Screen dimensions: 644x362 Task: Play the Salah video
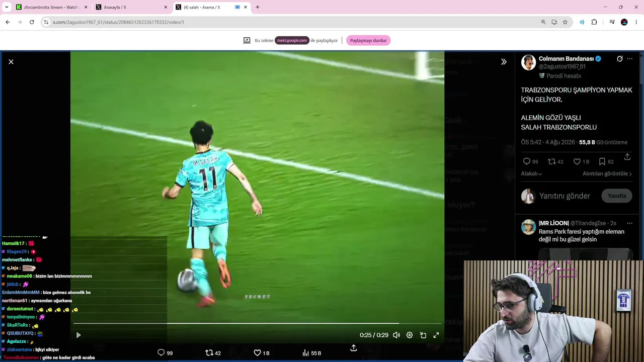pos(78,335)
